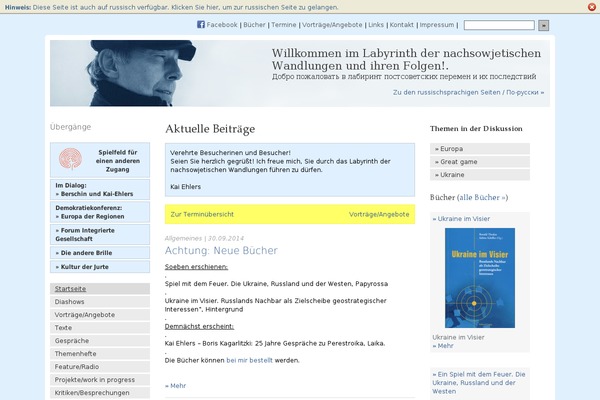Open the » Ukraine im Visier book link
Image resolution: width=600 pixels, height=400 pixels.
click(461, 219)
